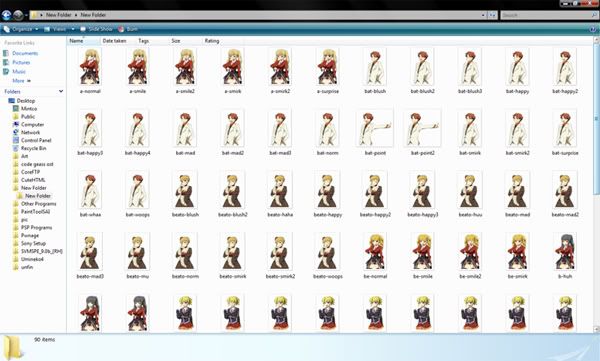The width and height of the screenshot is (600, 361).
Task: Select the a-surprise image thumbnail
Action: pos(328,67)
